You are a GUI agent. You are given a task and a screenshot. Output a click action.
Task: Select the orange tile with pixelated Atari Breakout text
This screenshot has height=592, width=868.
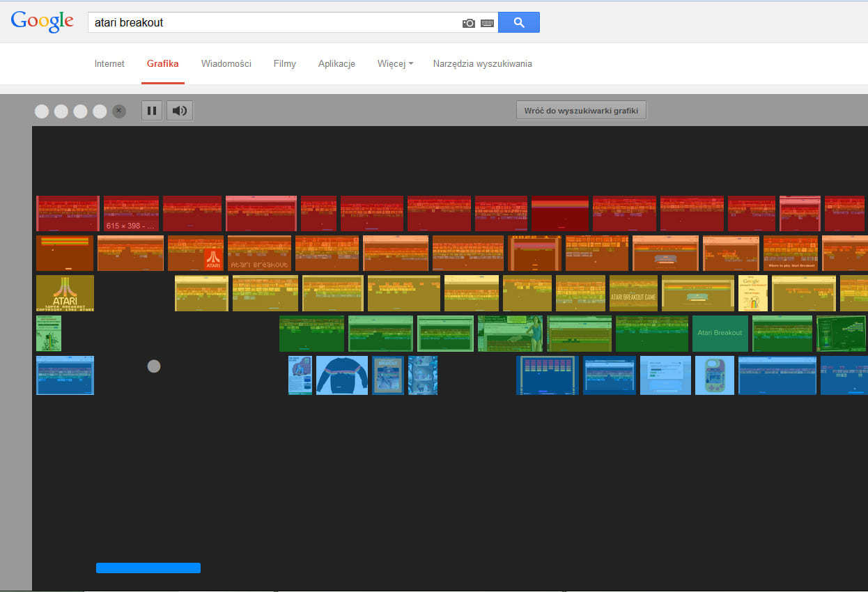259,253
